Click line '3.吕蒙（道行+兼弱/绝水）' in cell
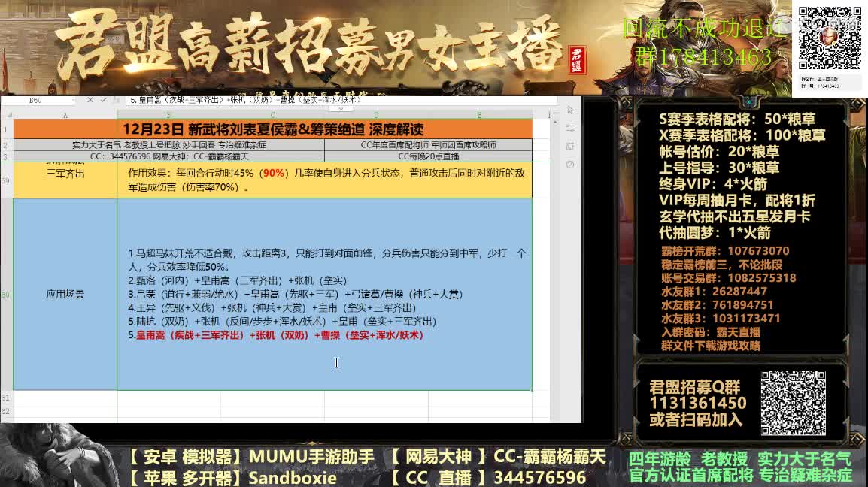The image size is (868, 487). 295,294
